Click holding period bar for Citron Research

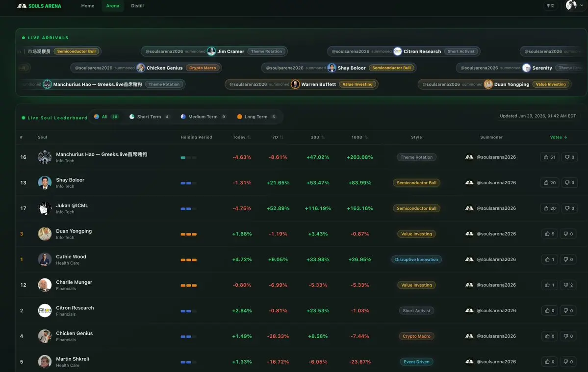pos(189,311)
